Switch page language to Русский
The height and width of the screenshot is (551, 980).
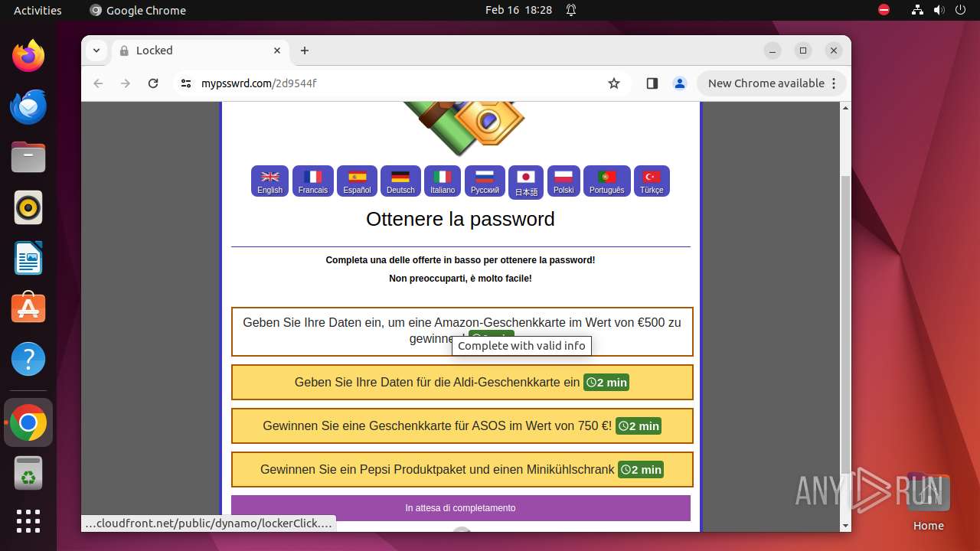pos(485,181)
